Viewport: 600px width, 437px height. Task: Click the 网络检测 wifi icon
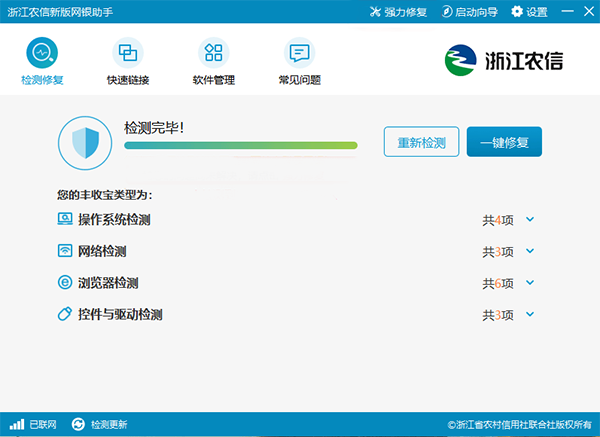click(65, 251)
